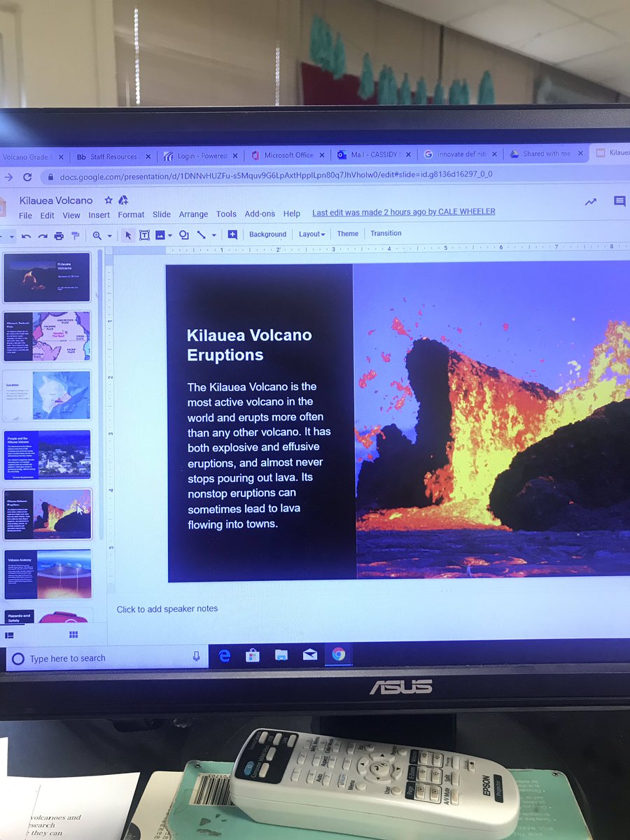
Task: Click the Kilauea Volcano document title
Action: [56, 201]
